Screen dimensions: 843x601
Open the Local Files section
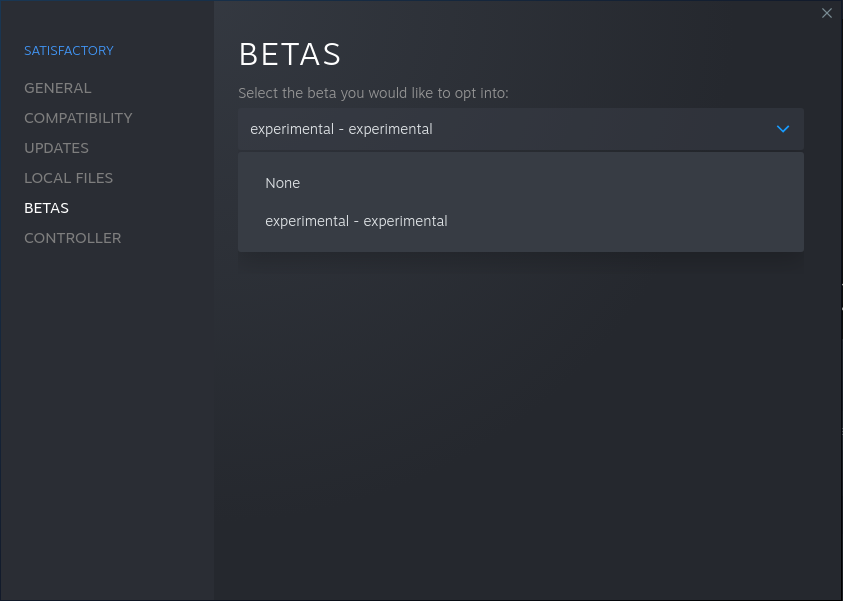(68, 178)
